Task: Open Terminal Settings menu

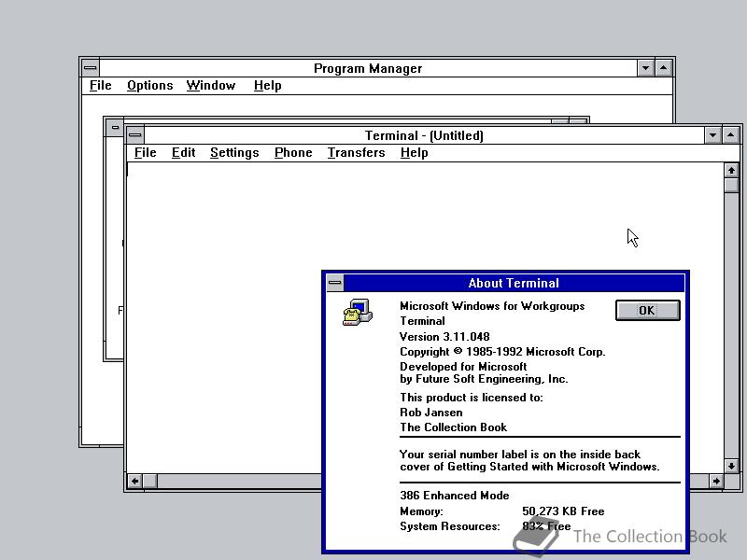Action: pyautogui.click(x=234, y=153)
